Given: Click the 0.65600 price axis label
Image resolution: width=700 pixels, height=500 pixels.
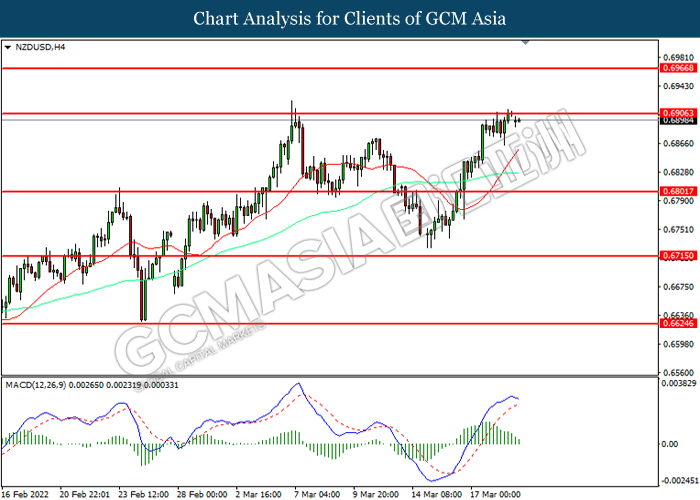Looking at the screenshot, I should [679, 373].
